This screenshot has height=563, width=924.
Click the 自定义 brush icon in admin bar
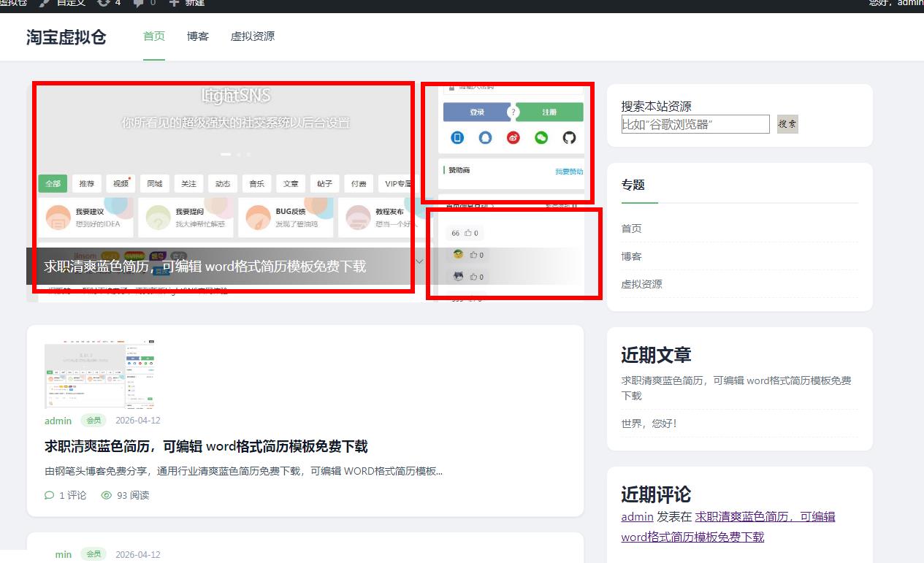click(45, 3)
